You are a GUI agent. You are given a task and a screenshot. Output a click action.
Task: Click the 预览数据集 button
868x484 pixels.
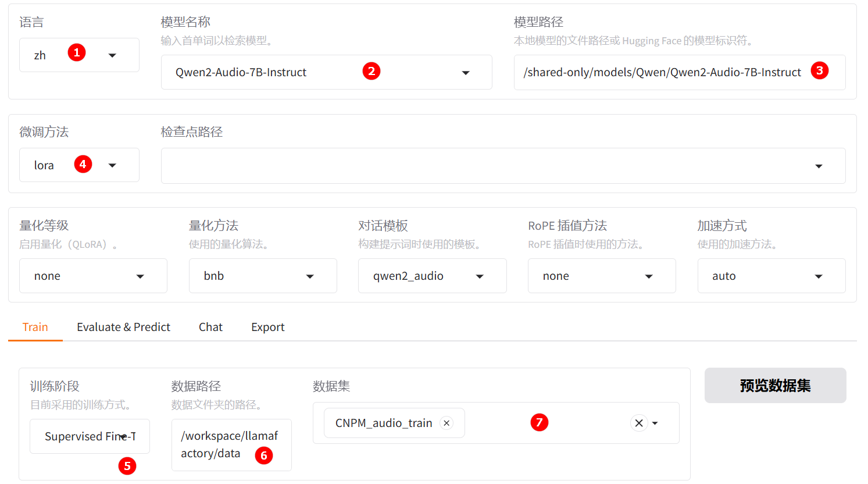(x=775, y=386)
